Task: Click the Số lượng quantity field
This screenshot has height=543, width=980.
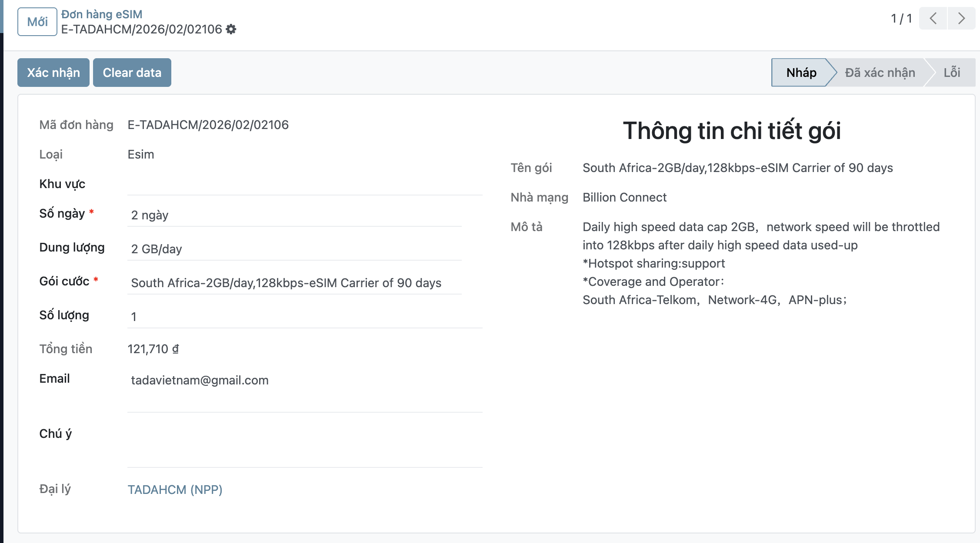Action: (x=304, y=317)
